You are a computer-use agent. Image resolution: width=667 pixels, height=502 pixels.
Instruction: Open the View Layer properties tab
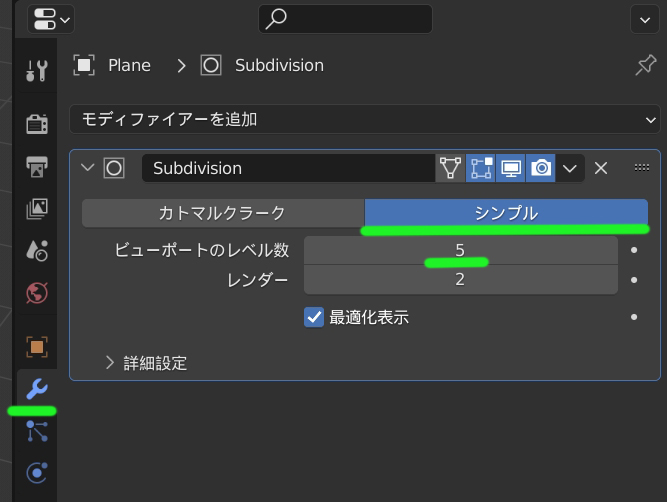pyautogui.click(x=37, y=208)
